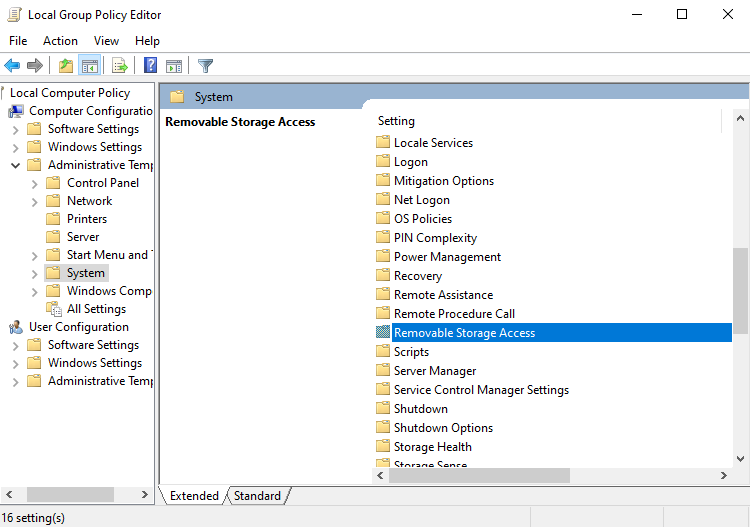Select Computer Configuration node icon

16,111
